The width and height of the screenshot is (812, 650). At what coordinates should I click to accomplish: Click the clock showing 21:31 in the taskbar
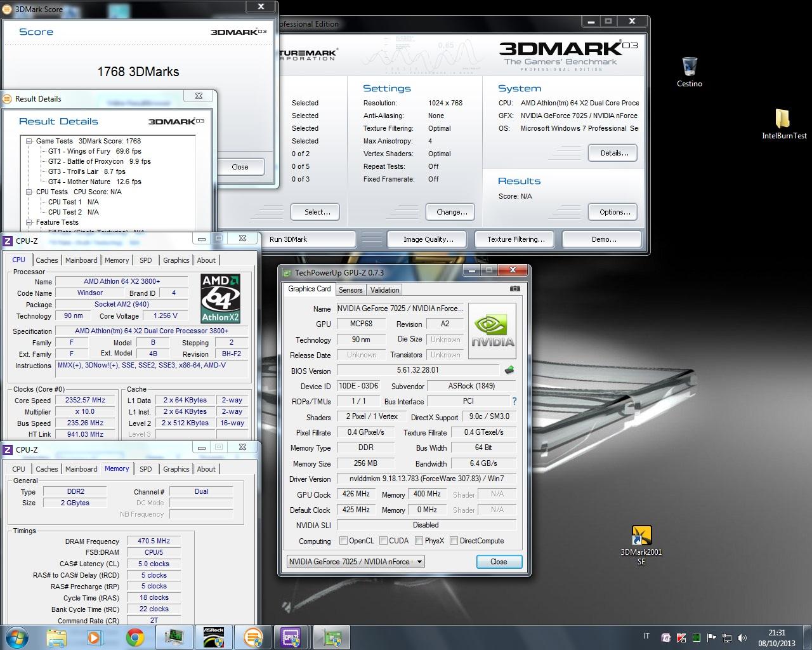tap(776, 637)
